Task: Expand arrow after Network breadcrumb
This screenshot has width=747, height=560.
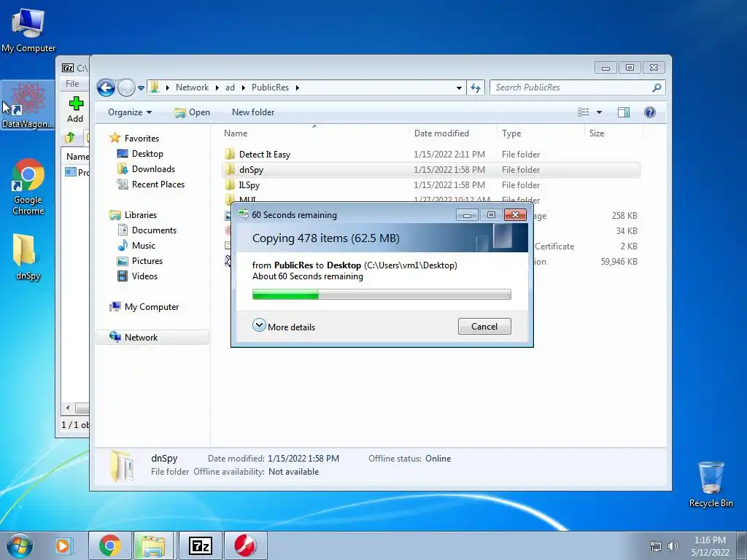Action: tap(217, 88)
